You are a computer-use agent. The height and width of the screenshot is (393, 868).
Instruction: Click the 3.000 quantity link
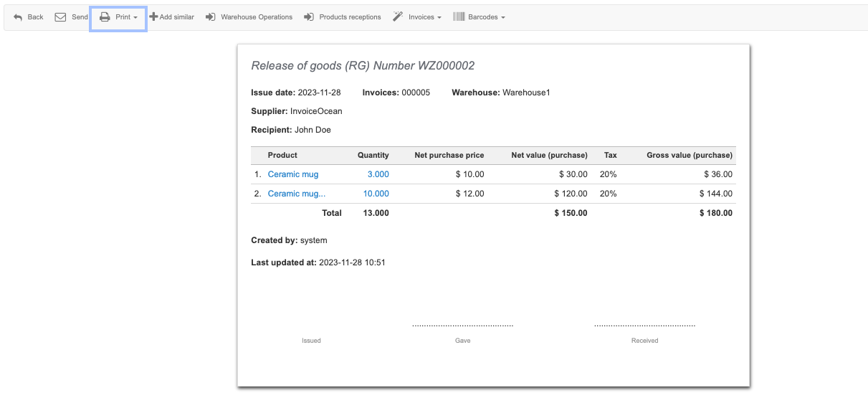point(378,174)
